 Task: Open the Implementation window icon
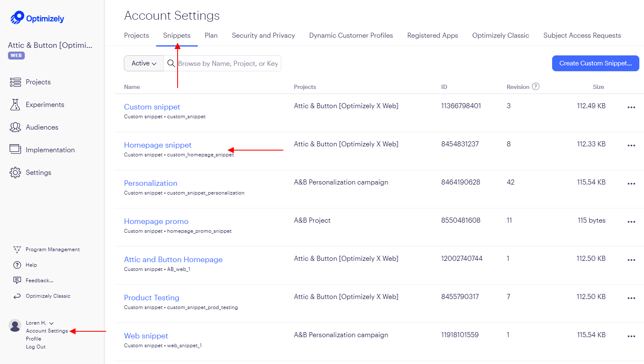point(16,149)
